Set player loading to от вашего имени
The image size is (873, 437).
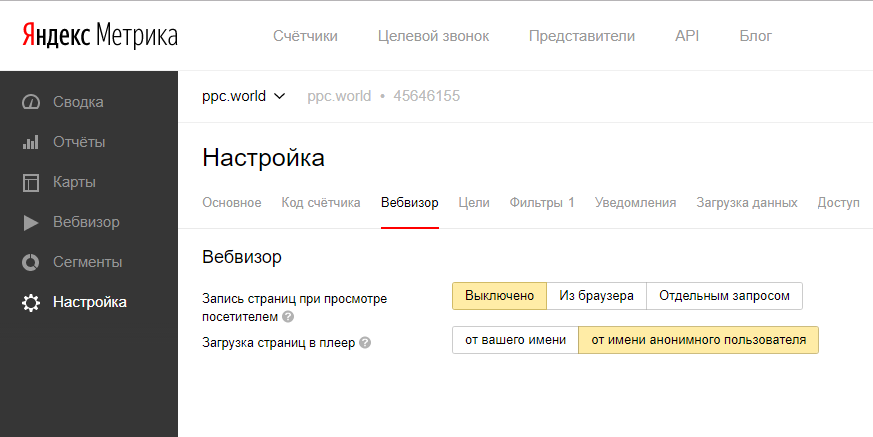pos(515,340)
